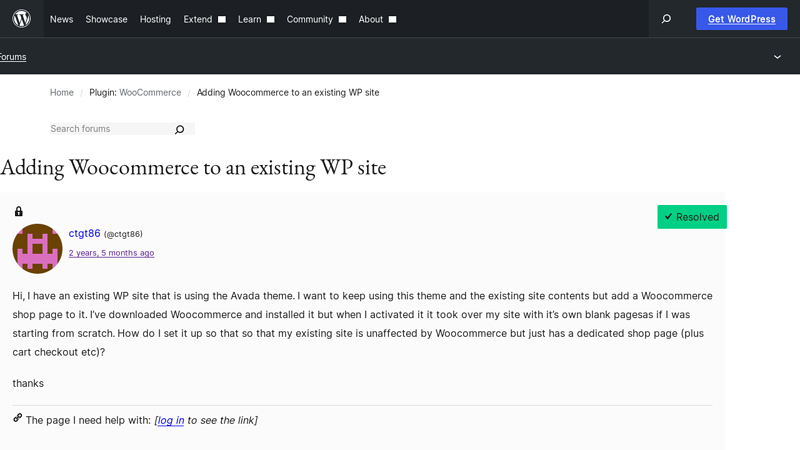Open the Hosting menu item
Viewport: 800px width, 450px height.
[x=155, y=19]
